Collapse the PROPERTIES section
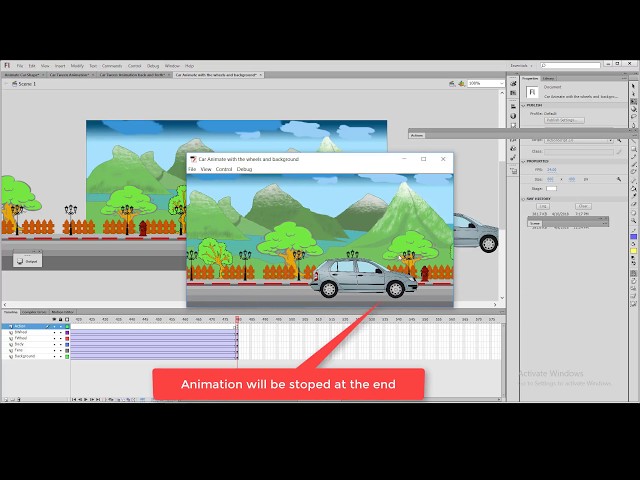Image resolution: width=640 pixels, height=480 pixels. tap(523, 161)
